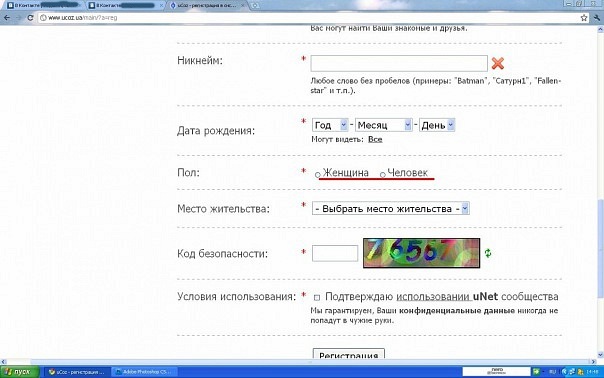Switch to Adobe Photoshop CS taskbar button

coord(144,372)
